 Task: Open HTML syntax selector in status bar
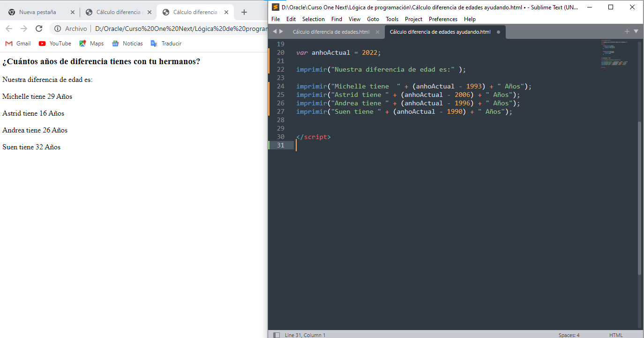tap(616, 335)
